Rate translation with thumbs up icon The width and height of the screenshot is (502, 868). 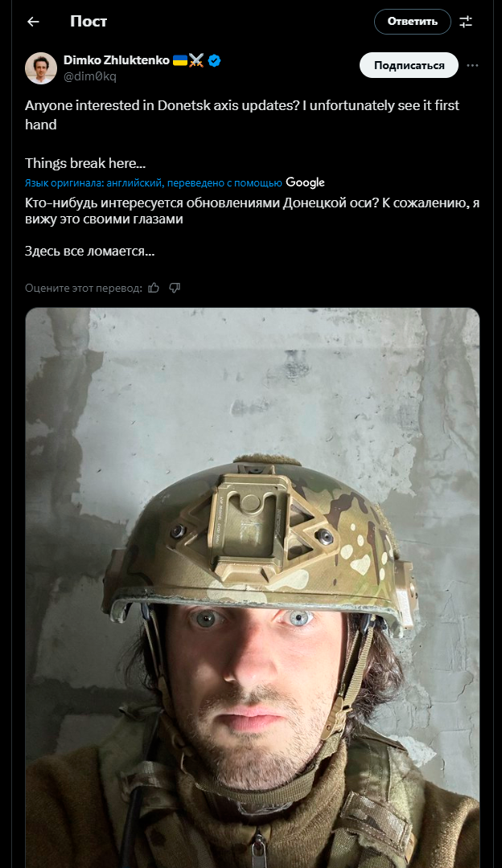point(154,288)
